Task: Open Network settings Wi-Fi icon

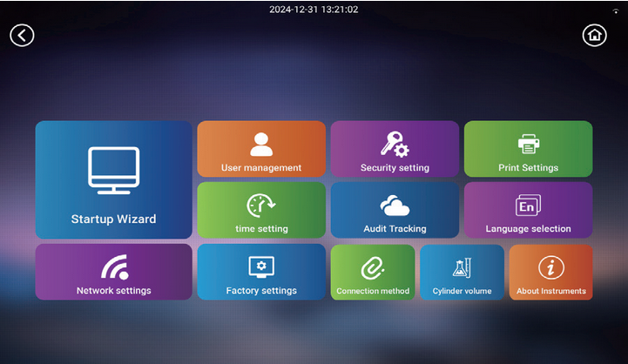Action: [113, 266]
